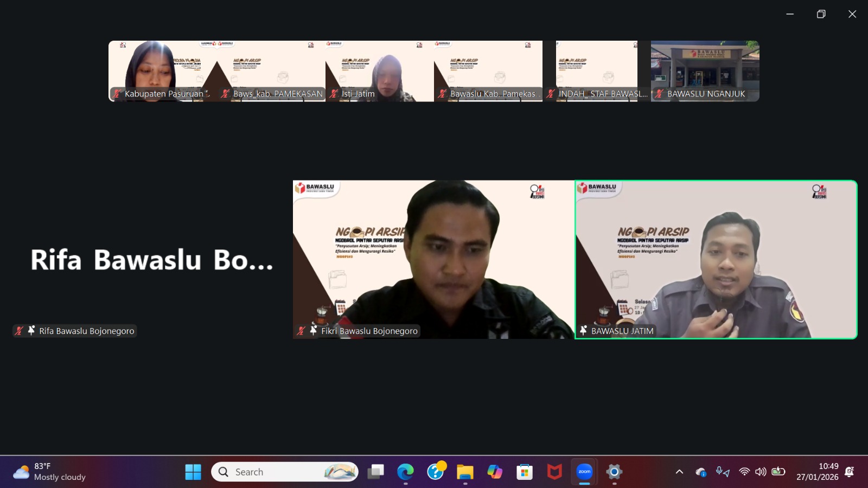The width and height of the screenshot is (868, 488).
Task: Select the BAWASLU NGANJUK participant thumbnail
Action: 705,70
